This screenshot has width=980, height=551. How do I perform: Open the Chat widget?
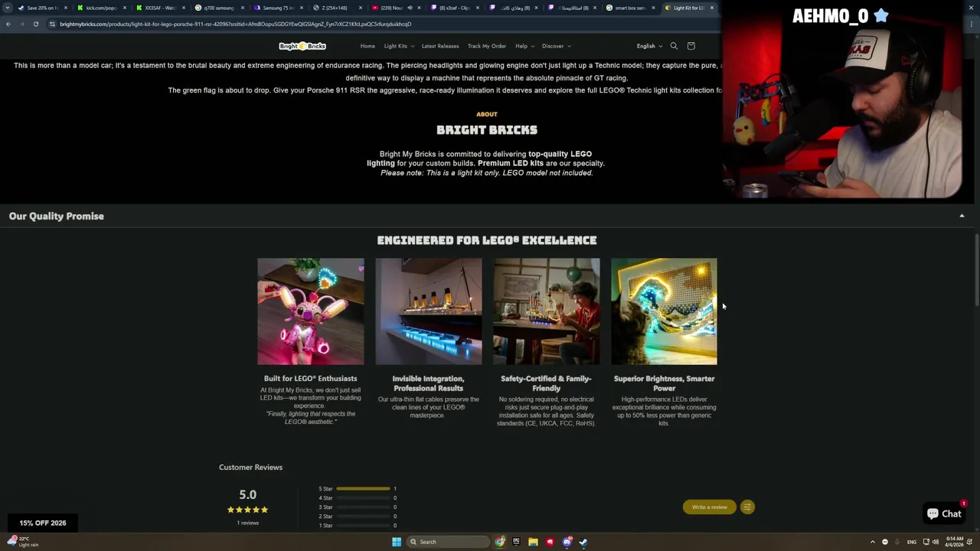coord(944,514)
